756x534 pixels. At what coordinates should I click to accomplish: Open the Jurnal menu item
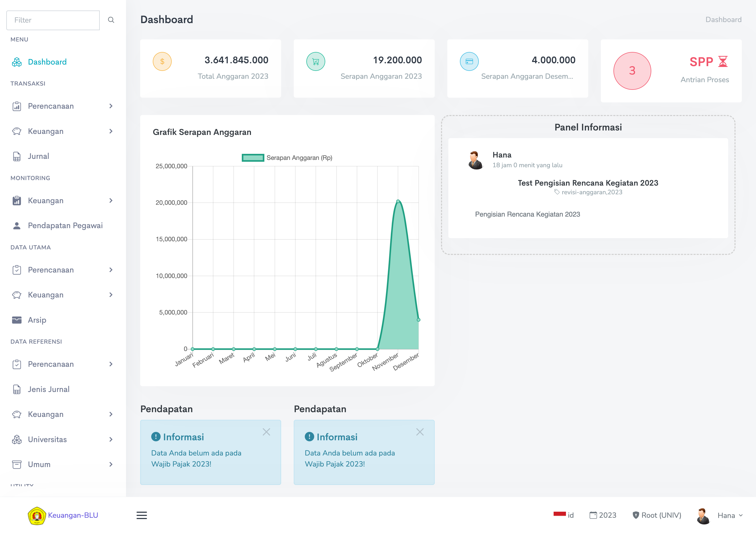38,156
